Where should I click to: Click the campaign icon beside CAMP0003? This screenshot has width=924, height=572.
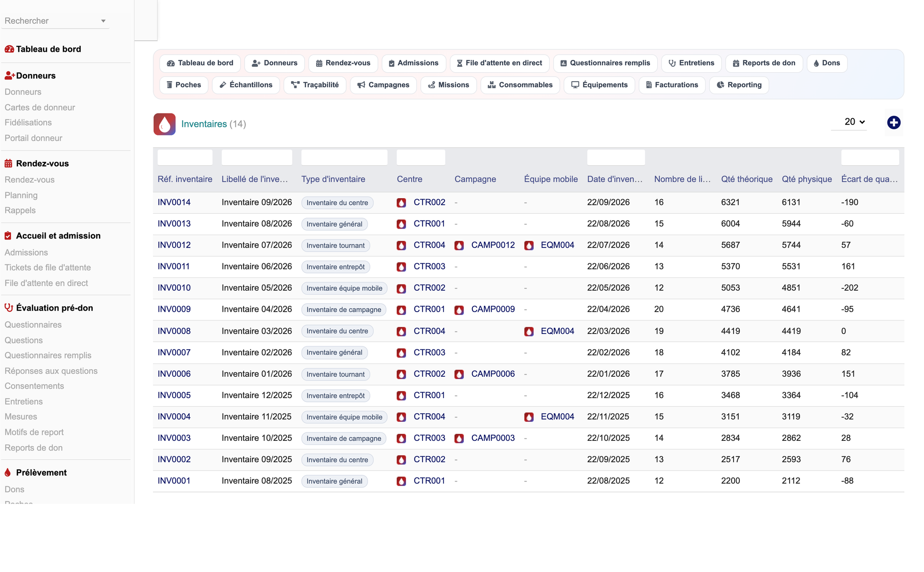459,439
